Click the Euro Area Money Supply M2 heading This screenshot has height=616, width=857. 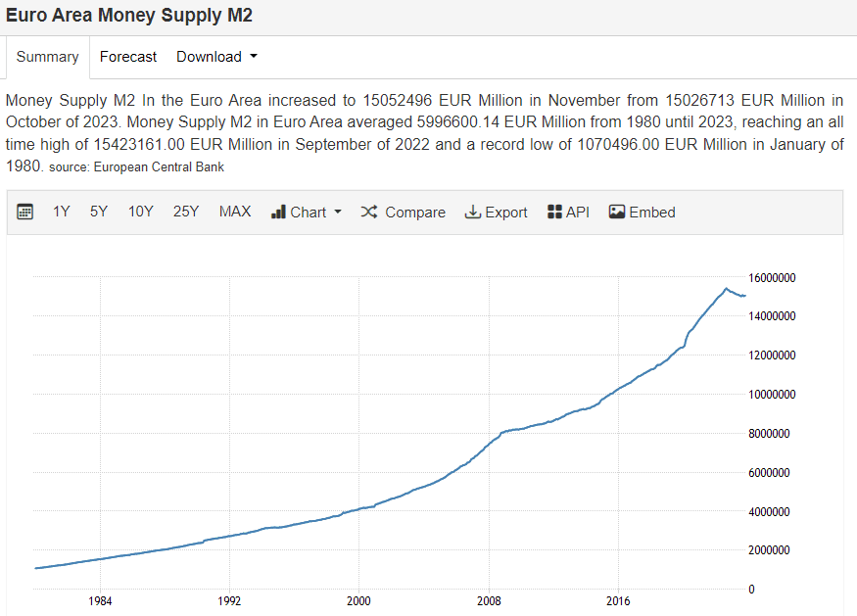click(130, 17)
